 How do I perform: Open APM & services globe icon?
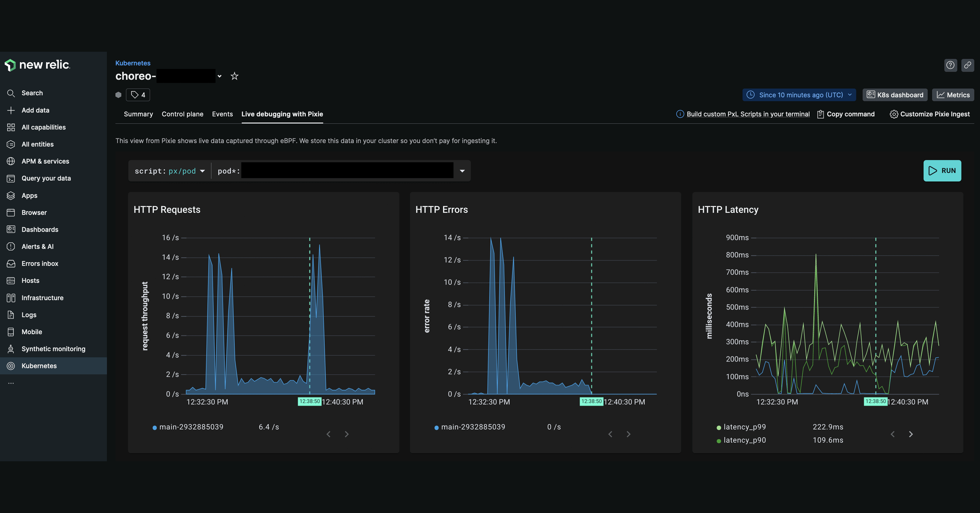11,161
